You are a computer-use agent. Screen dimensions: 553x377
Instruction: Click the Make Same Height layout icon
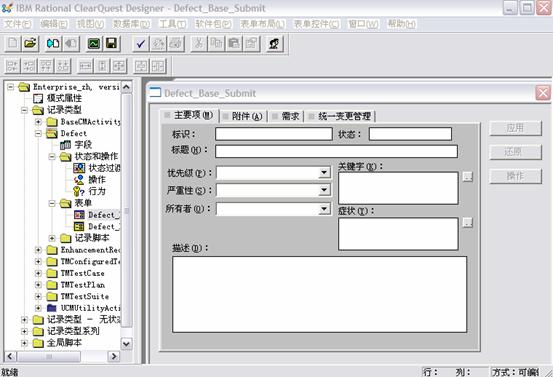point(102,66)
